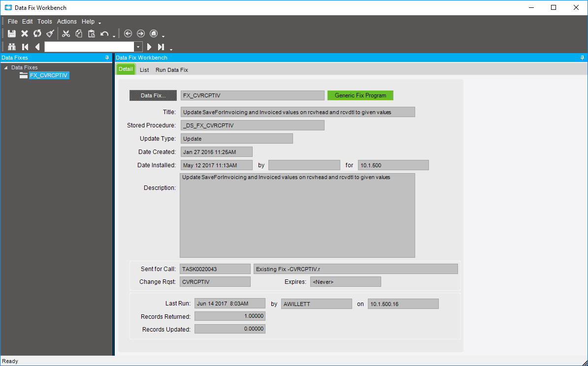Click the Stored Procedure field
The height and width of the screenshot is (366, 588).
coord(252,125)
